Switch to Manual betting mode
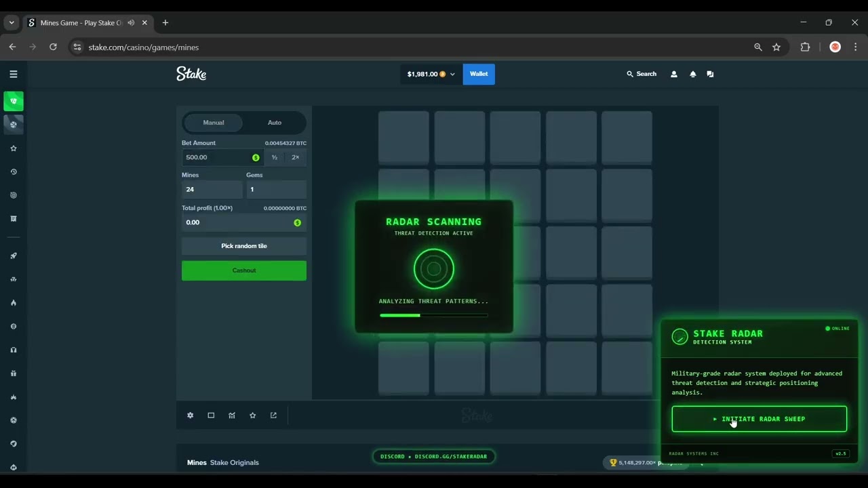Viewport: 868px width, 488px height. click(214, 123)
